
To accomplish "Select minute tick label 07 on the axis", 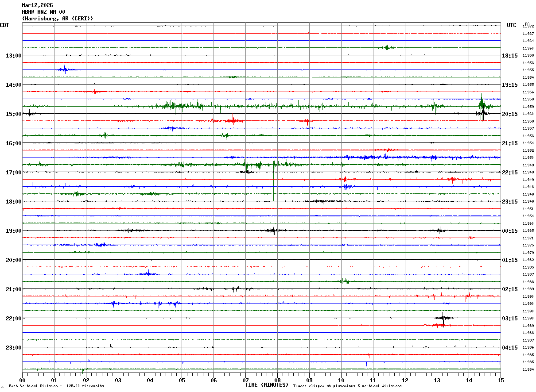I will click(245, 380).
